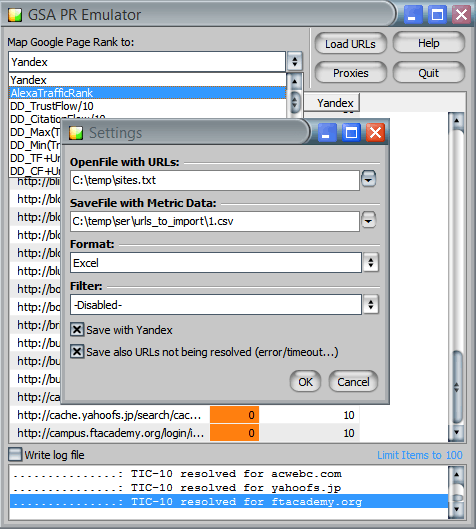Toggle the Save with Yandex checkbox

(x=77, y=329)
